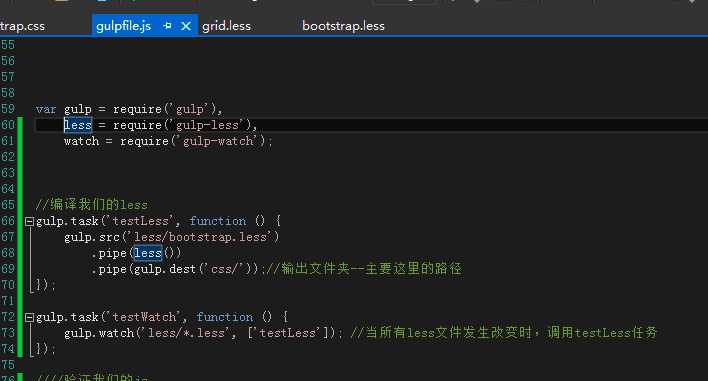708x381 pixels.
Task: Click the comment on line 65
Action: [92, 204]
